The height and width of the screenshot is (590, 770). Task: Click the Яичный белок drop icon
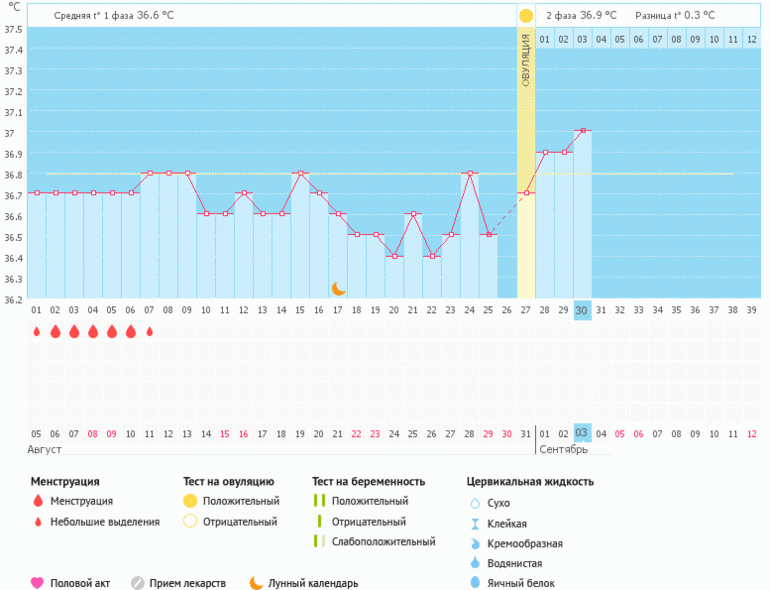[x=475, y=583]
